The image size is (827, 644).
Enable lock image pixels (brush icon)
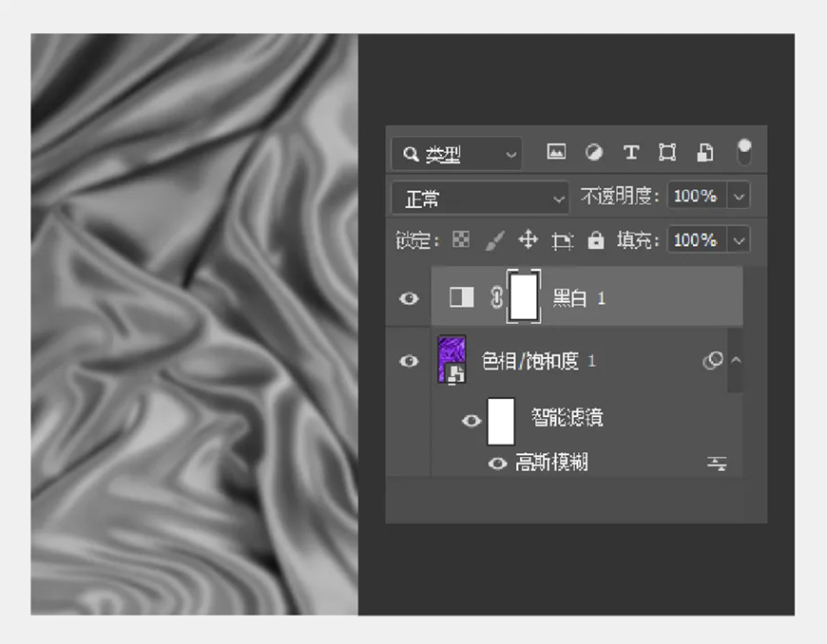(x=493, y=239)
